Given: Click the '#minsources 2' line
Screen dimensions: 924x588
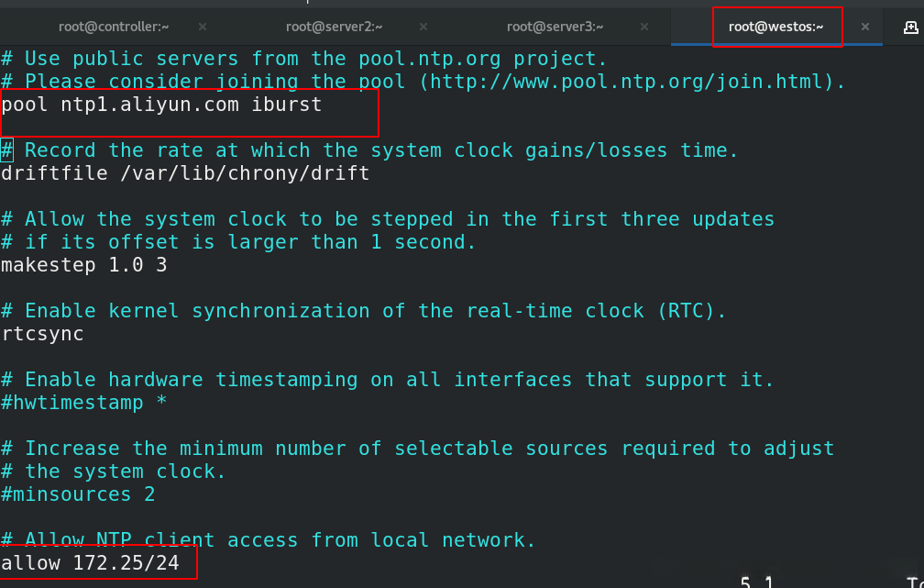Looking at the screenshot, I should pyautogui.click(x=79, y=494).
